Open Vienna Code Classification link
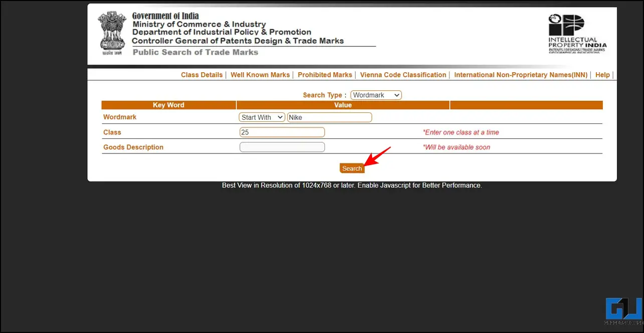644x333 pixels. (403, 75)
